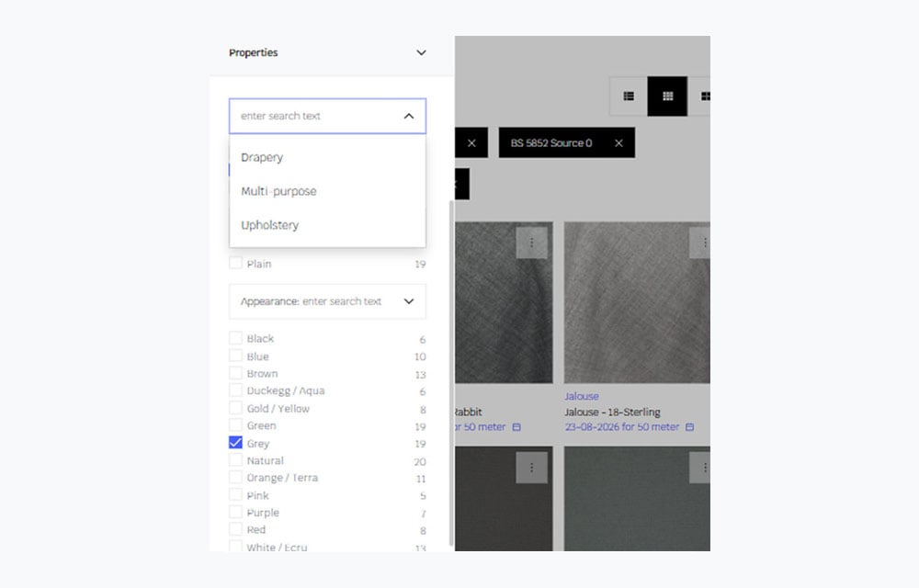Open the Jalouse brand link
Viewport: 919px width, 588px height.
pyautogui.click(x=582, y=397)
